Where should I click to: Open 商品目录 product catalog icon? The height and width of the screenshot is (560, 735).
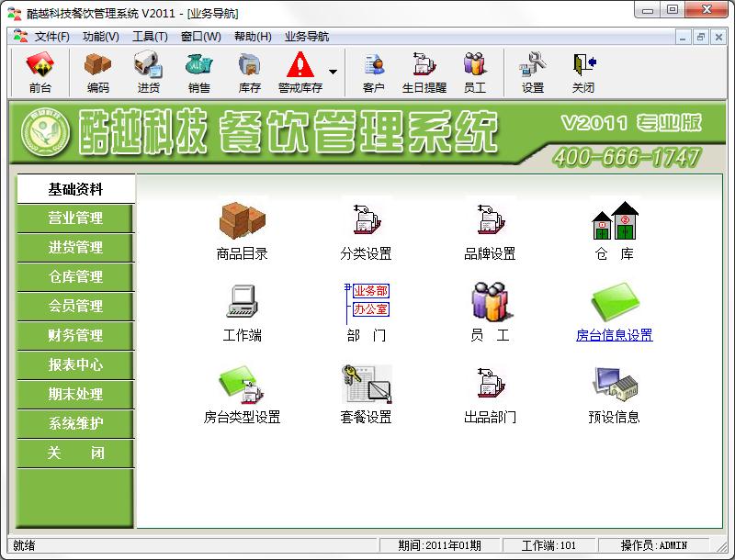coord(242,221)
